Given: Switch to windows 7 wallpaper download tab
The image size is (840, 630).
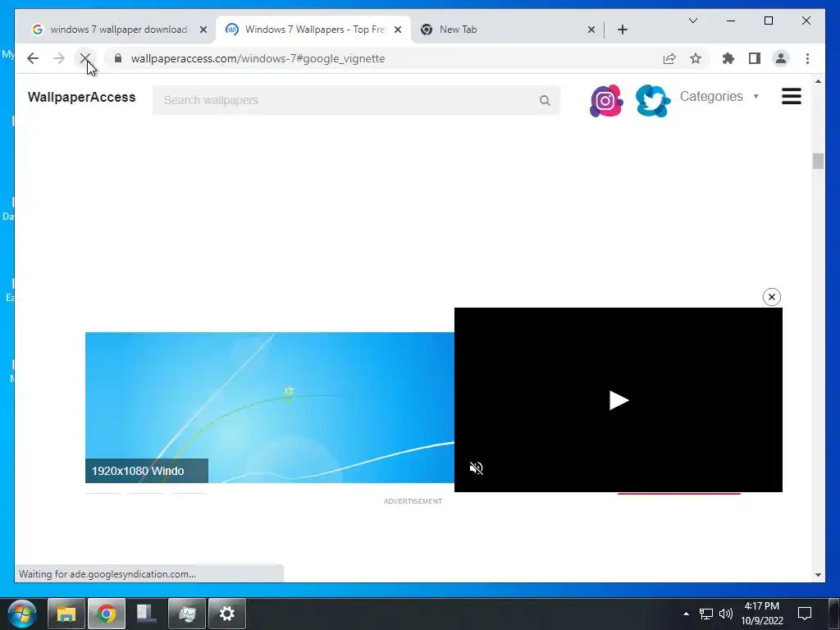Looking at the screenshot, I should tap(119, 30).
